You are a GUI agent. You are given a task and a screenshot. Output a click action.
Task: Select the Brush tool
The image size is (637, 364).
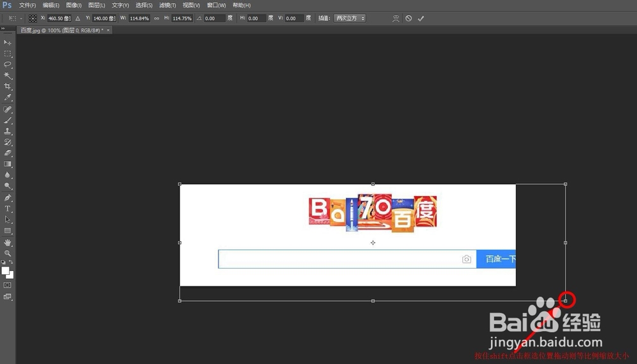[7, 120]
